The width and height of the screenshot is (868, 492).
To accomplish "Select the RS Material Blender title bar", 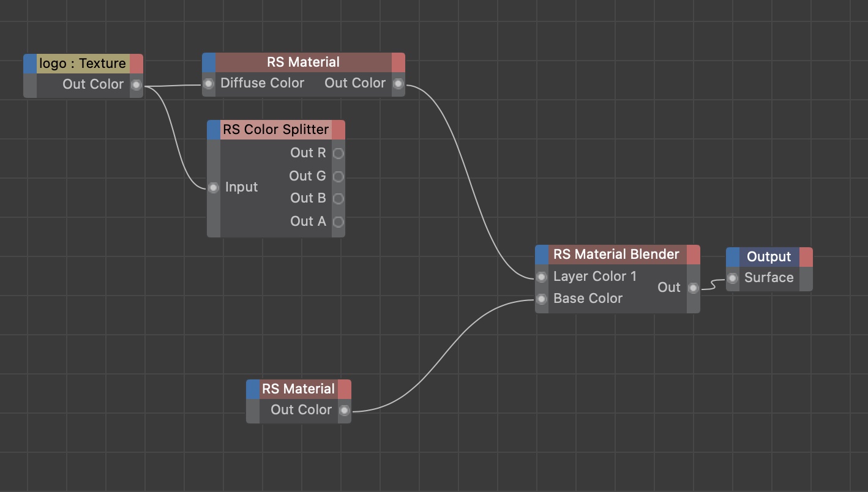I will 616,255.
